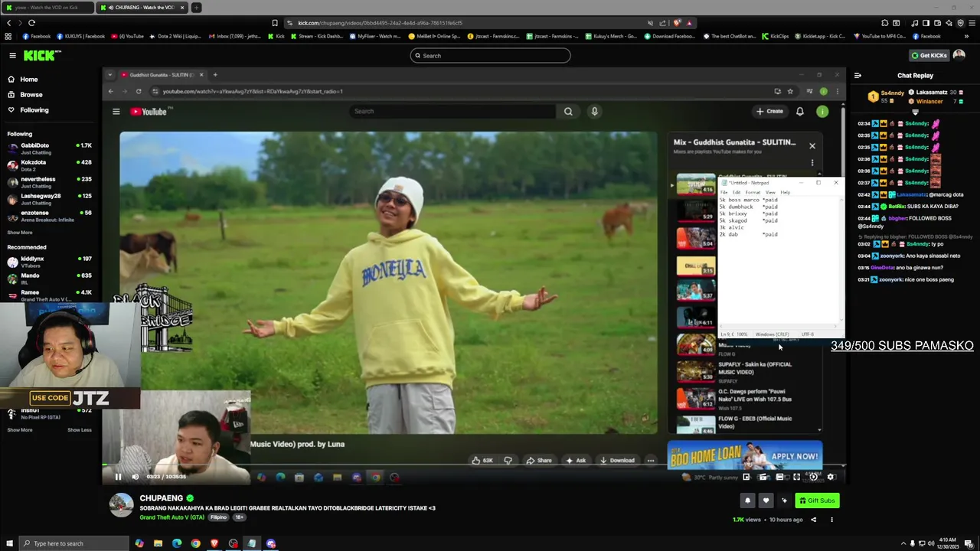The image size is (980, 551).
Task: Focus the Kick Search field
Action: (x=490, y=55)
